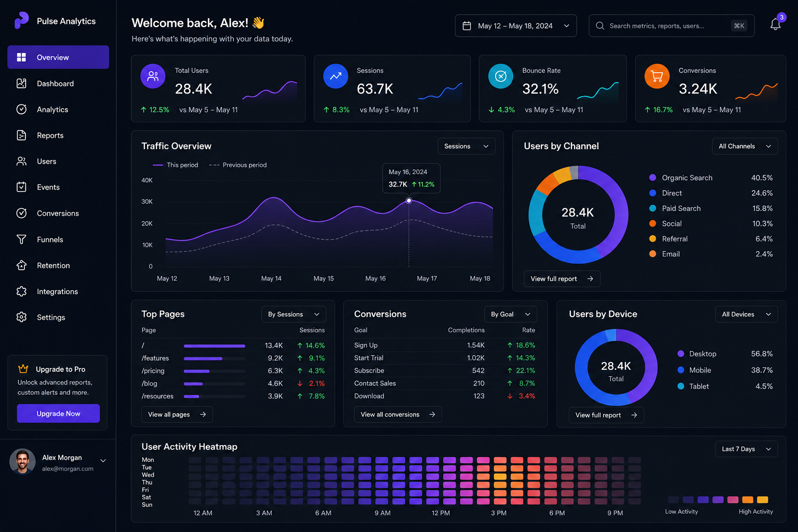The image size is (798, 532).
Task: Click View full report under Users by Device
Action: (606, 415)
